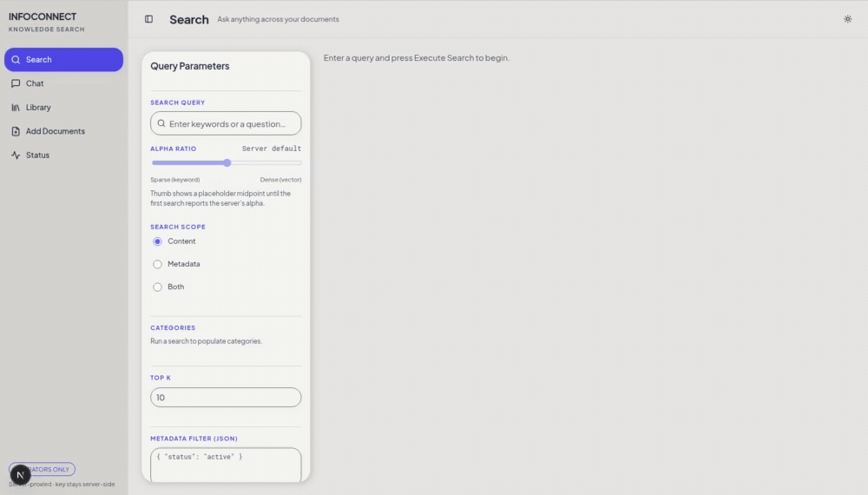Image resolution: width=868 pixels, height=495 pixels.
Task: Select the Content search scope
Action: click(158, 241)
